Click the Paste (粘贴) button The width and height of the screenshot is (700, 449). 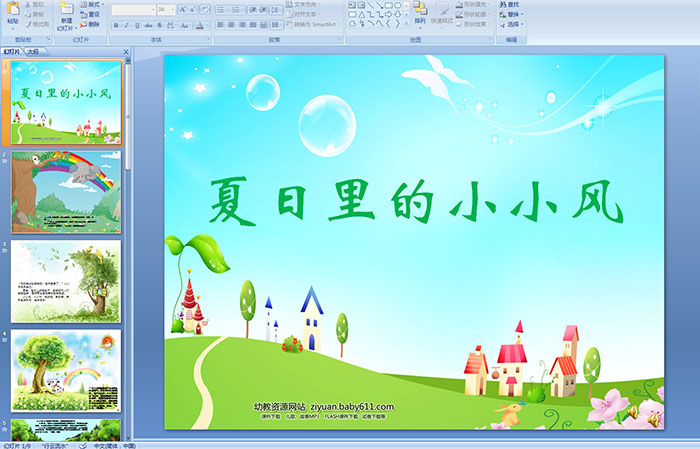coord(13,15)
